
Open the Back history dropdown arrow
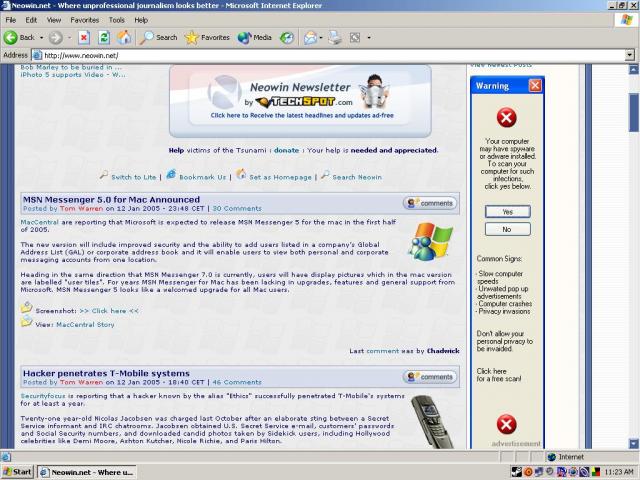(41, 38)
